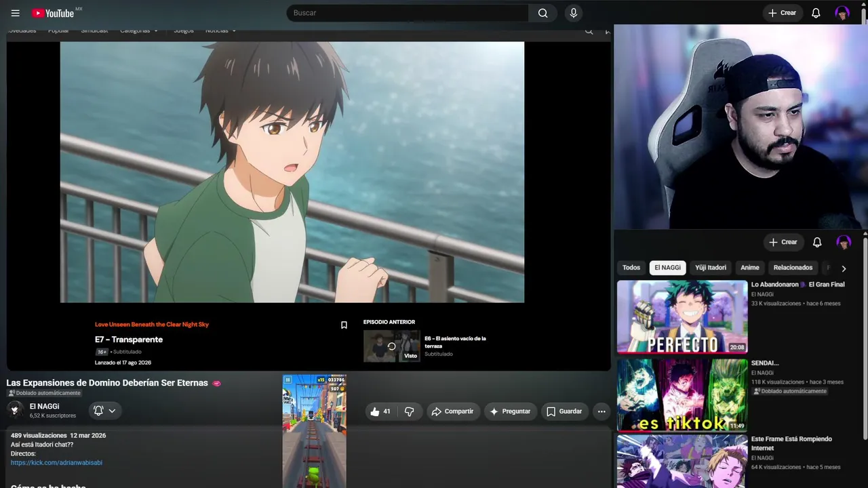Open the thumbnail of Este Frame Está Rompiendo Internet
Viewport: 868px width, 488px height.
[x=682, y=462]
